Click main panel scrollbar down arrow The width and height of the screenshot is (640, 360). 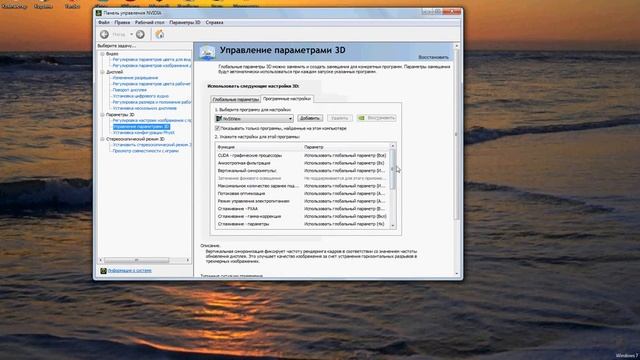pyautogui.click(x=457, y=274)
